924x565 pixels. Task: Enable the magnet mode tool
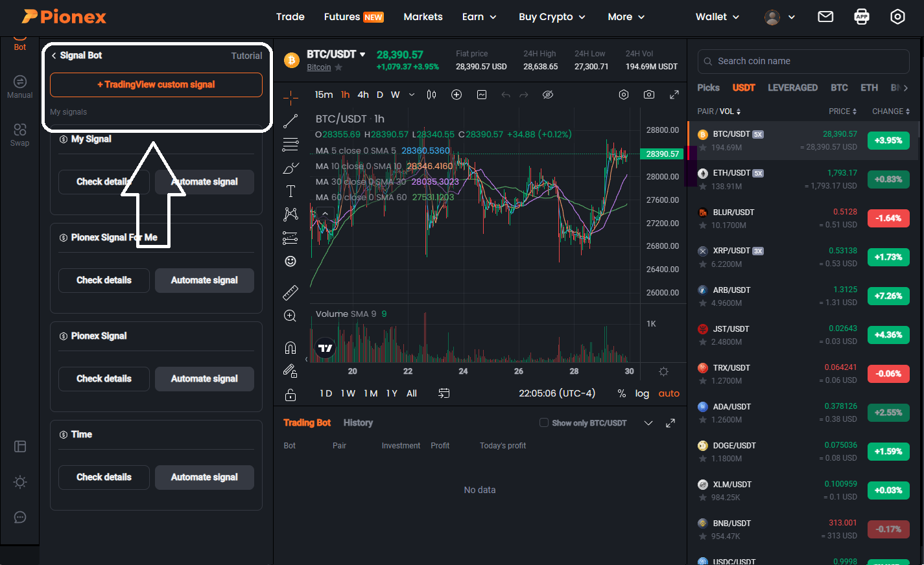click(290, 347)
